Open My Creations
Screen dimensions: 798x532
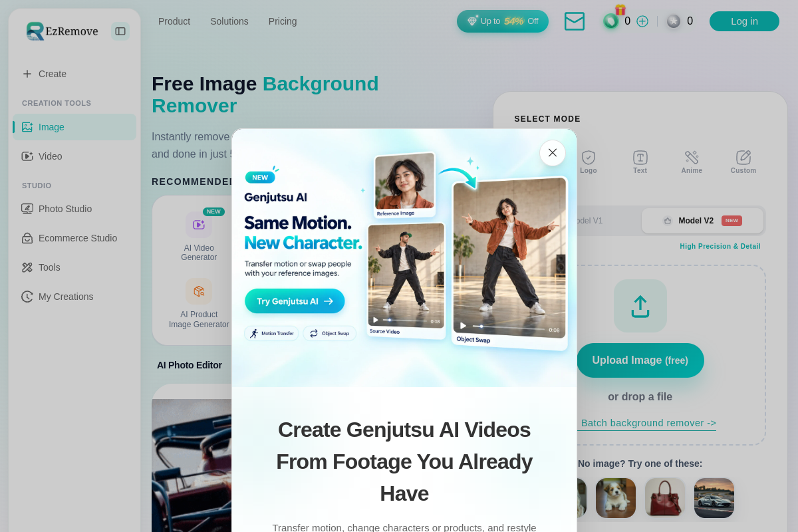74,297
